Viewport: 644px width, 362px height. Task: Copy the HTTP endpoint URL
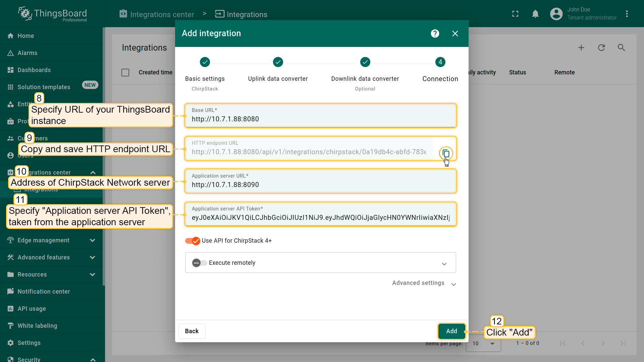click(446, 154)
